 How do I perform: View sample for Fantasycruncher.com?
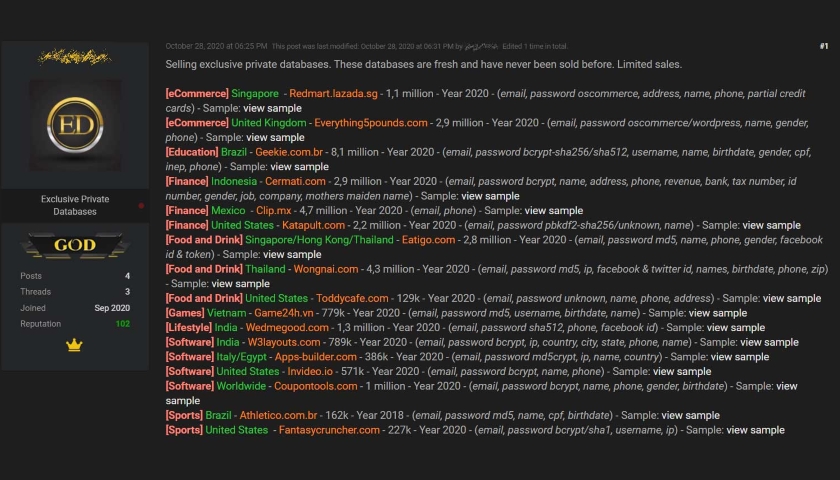coord(755,430)
